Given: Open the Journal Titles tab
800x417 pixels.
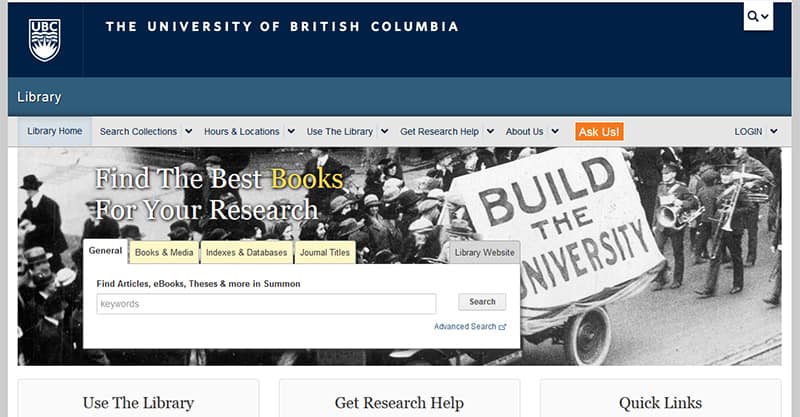Looking at the screenshot, I should [x=325, y=253].
